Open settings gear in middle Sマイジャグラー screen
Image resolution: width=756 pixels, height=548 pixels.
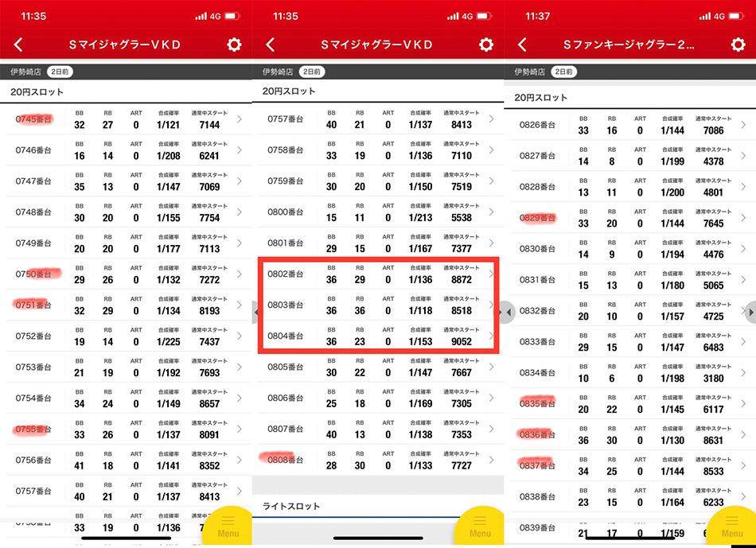tap(486, 45)
